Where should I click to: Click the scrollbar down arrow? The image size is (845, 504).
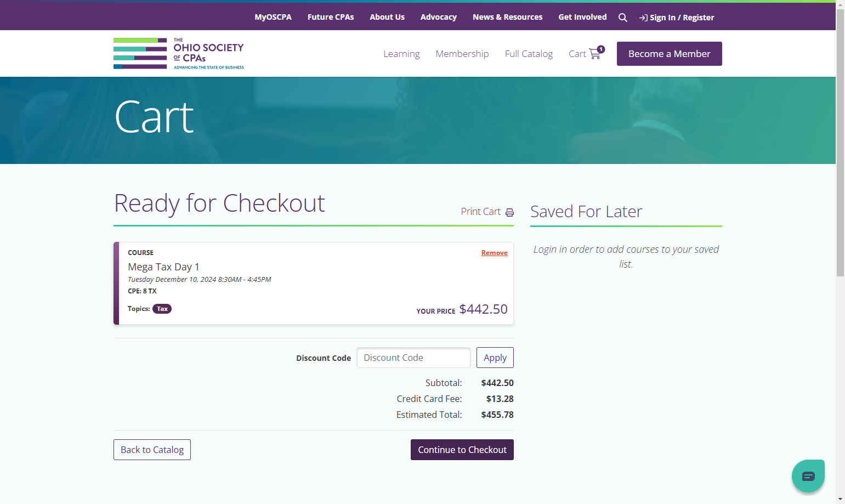[x=840, y=500]
